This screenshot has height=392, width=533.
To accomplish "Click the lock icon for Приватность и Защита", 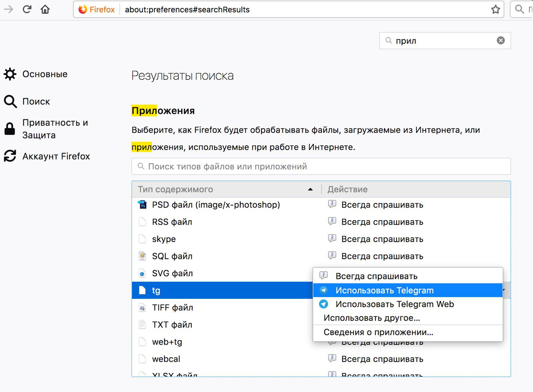I will tap(10, 129).
